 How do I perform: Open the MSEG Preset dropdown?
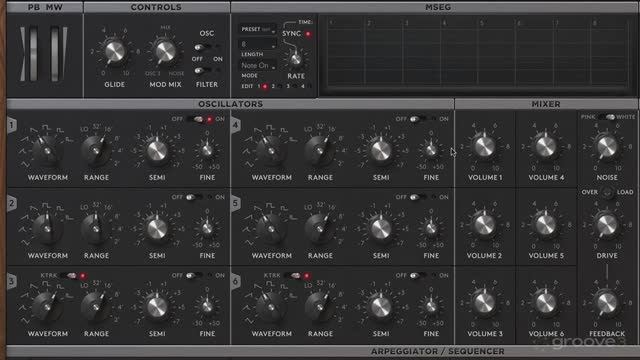[257, 29]
